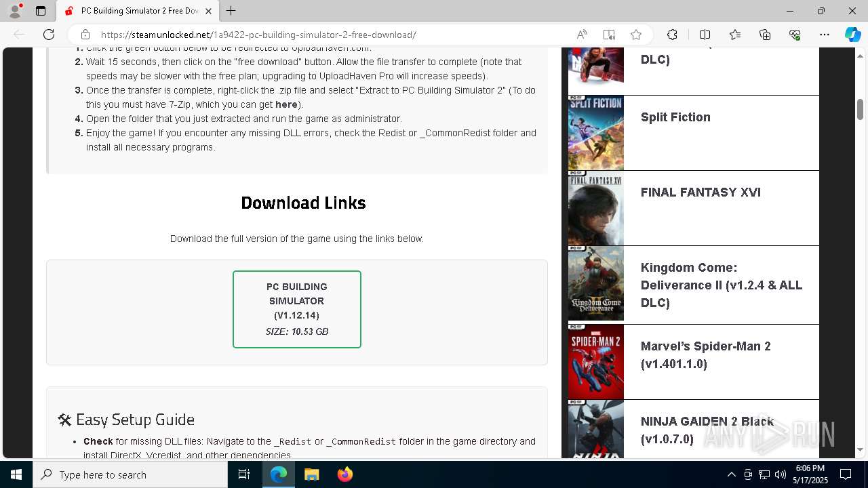Open Settings and more menu

(x=825, y=35)
